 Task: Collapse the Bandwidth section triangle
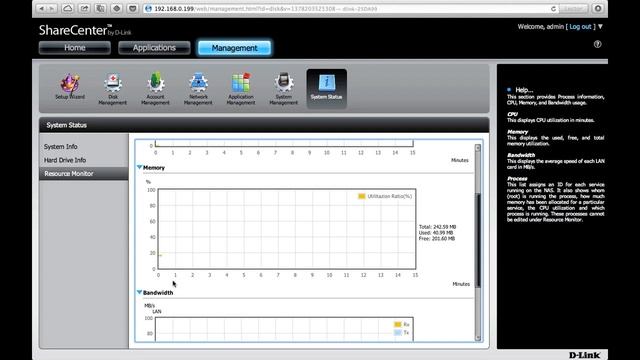pos(140,292)
